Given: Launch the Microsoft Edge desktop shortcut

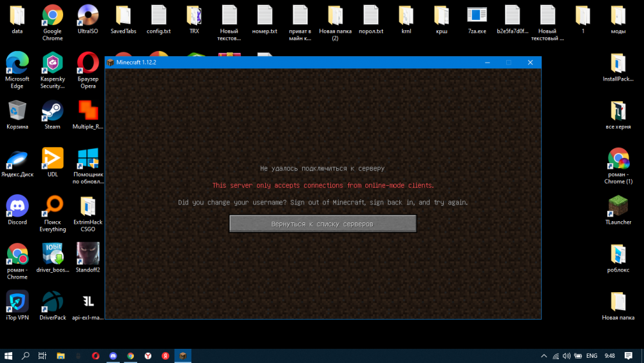Looking at the screenshot, I should pyautogui.click(x=17, y=70).
